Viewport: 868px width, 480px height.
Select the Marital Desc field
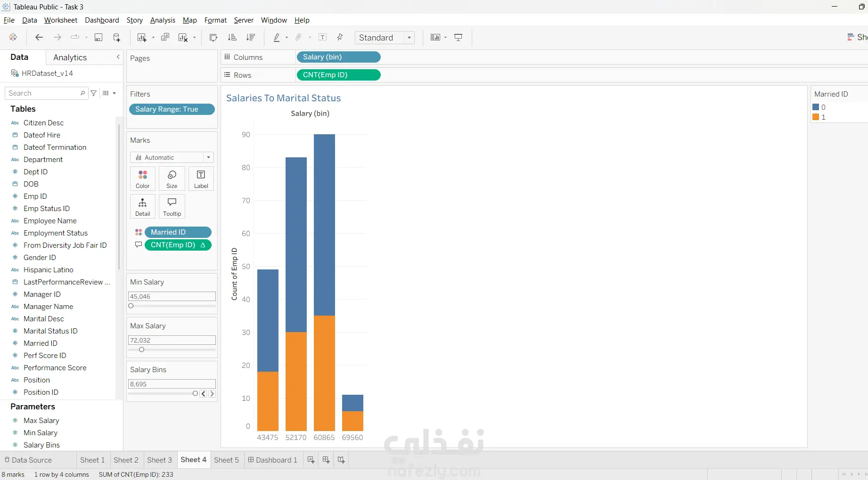pos(43,319)
